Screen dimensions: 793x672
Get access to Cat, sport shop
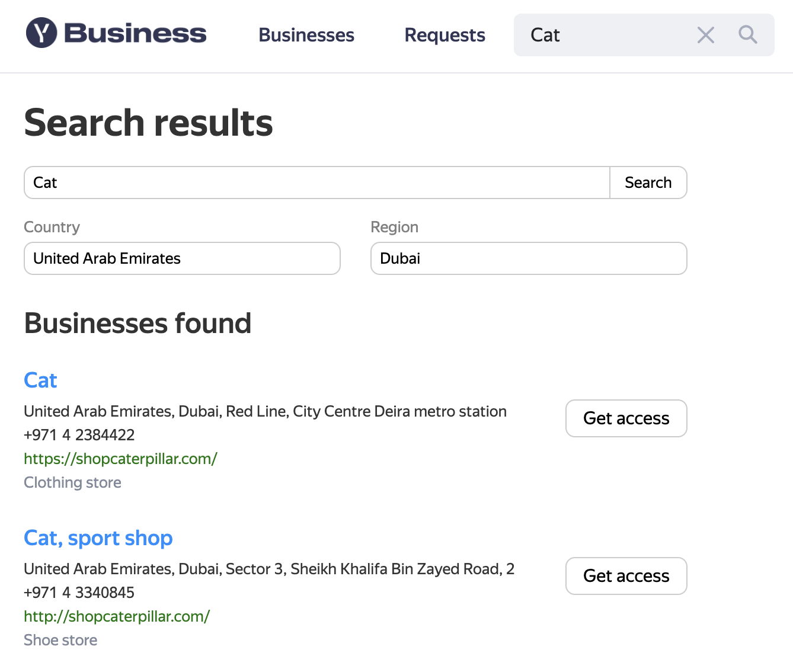pos(626,576)
